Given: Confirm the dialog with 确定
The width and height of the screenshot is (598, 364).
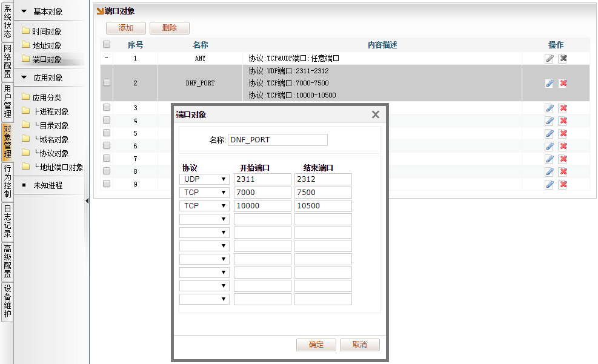Looking at the screenshot, I should tap(316, 345).
